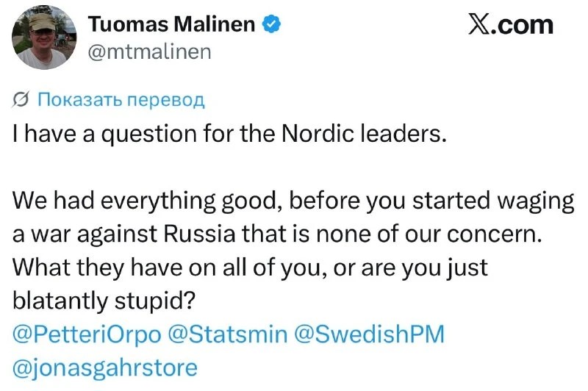
Task: Show the translation via Показать перевод
Action: coord(121,100)
